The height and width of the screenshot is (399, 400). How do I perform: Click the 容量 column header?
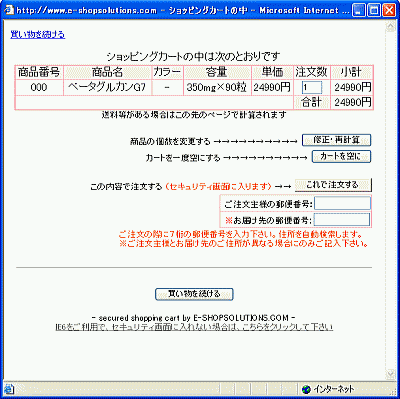pos(217,72)
